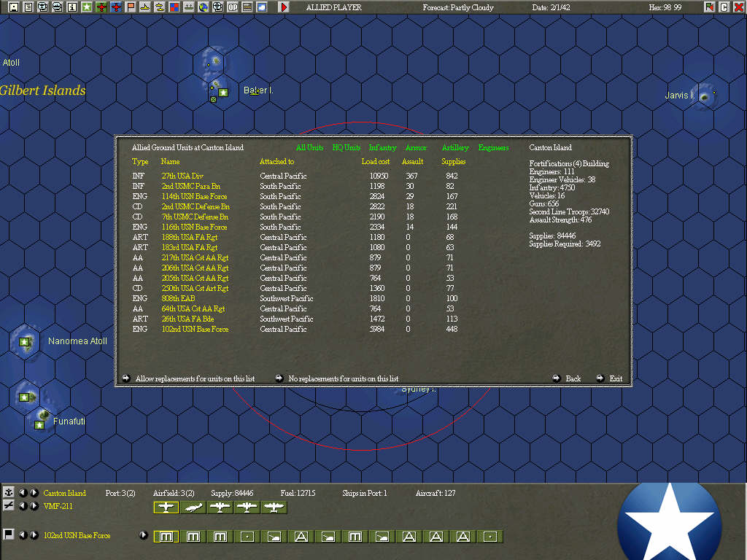The width and height of the screenshot is (747, 560).
Task: Filter list to Armor
Action: coord(416,147)
